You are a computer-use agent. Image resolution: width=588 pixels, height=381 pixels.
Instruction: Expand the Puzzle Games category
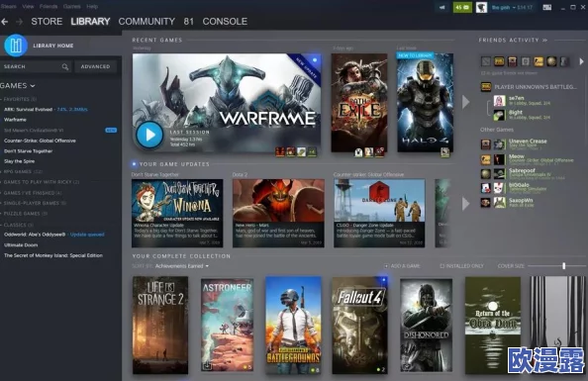[25, 214]
